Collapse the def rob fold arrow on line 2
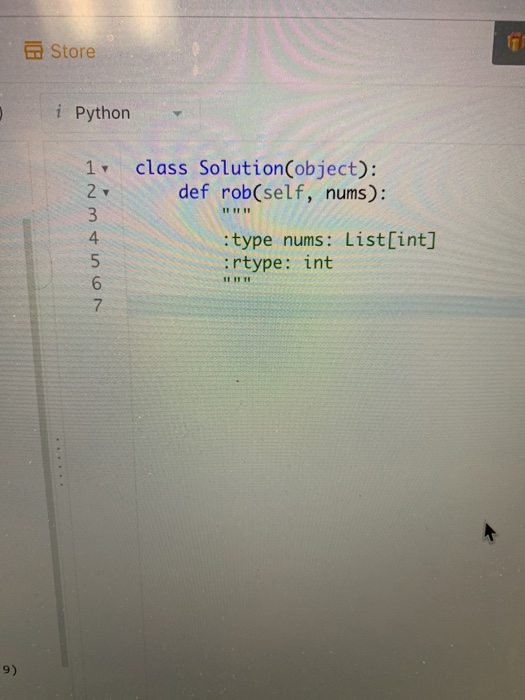Image resolution: width=525 pixels, height=700 pixels. 106,193
